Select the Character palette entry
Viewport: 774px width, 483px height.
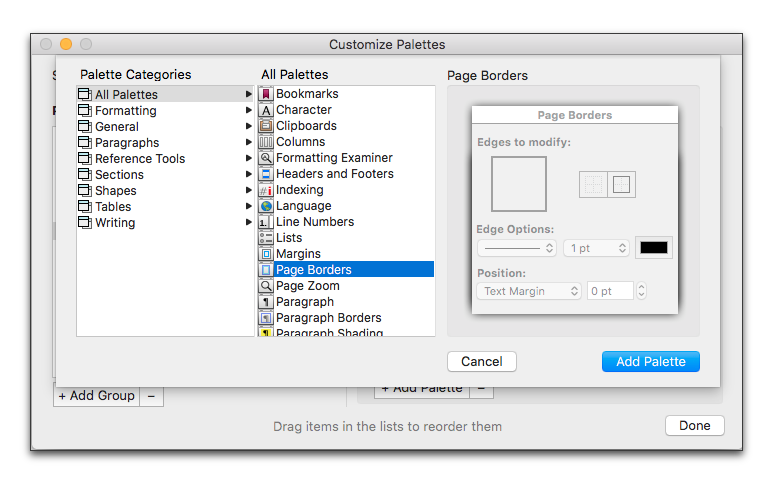pos(346,110)
